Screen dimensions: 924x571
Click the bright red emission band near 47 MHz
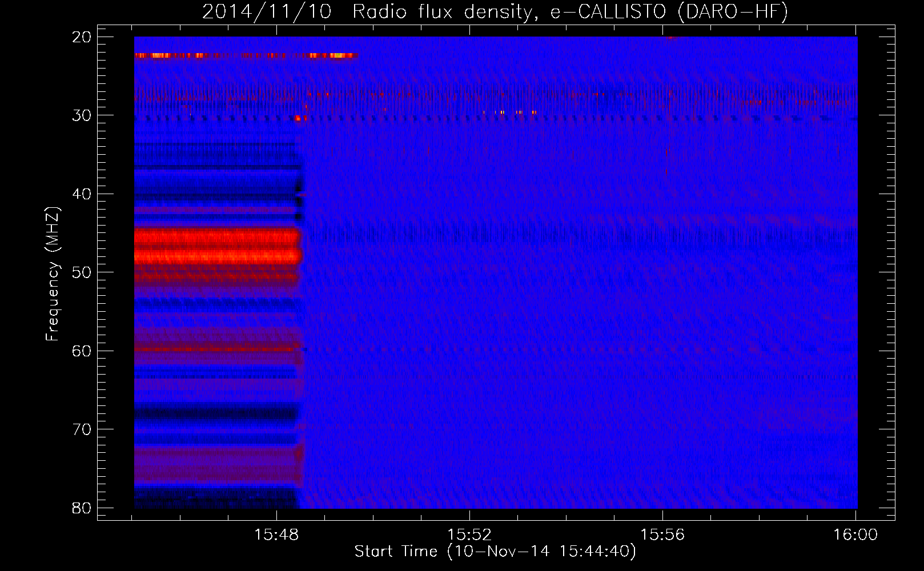(x=217, y=247)
